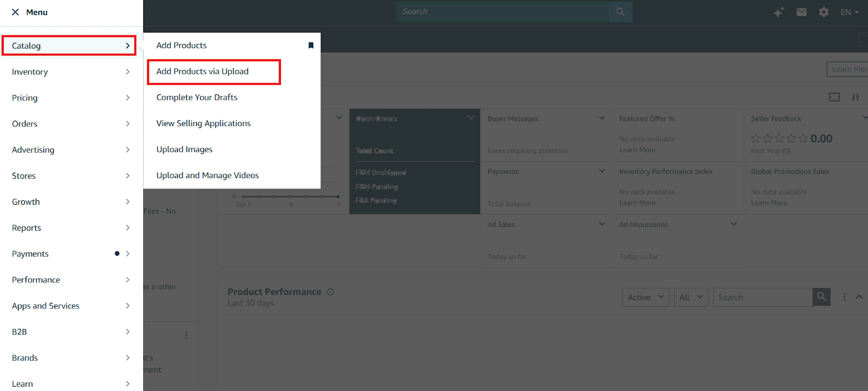Open the Inventory menu item

[x=71, y=72]
